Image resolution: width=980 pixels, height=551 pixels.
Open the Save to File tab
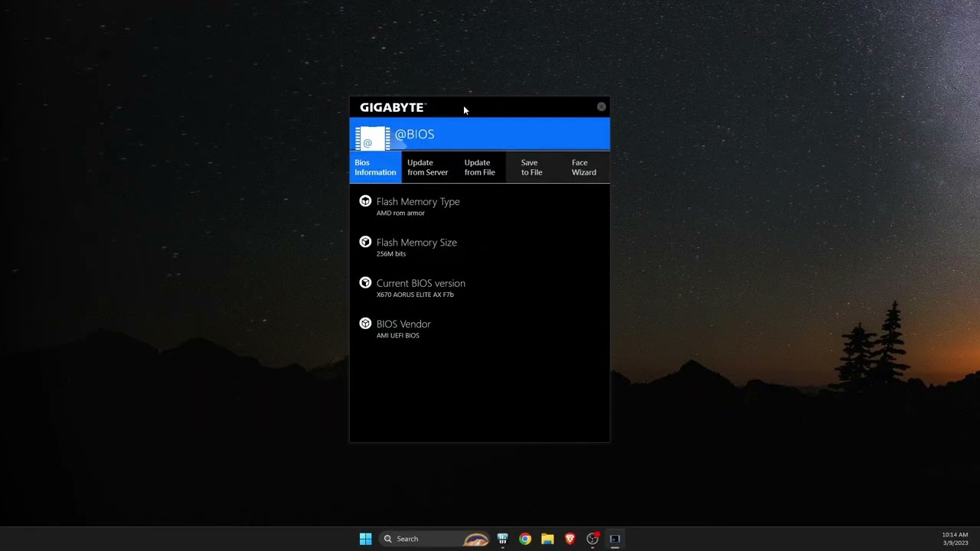coord(531,168)
